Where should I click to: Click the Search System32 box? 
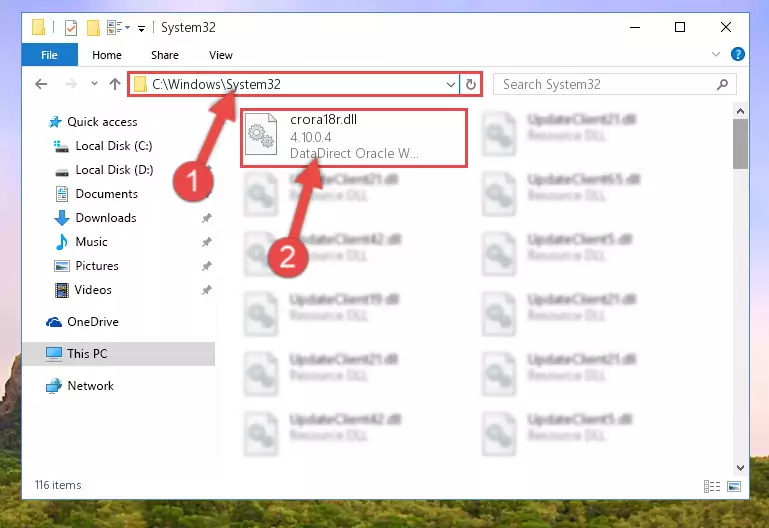(x=614, y=84)
